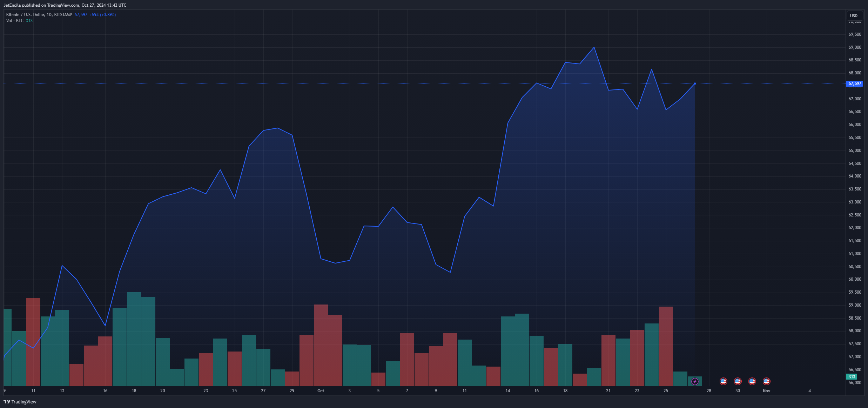Click the last price dot on line
Viewport: 868px width, 408px height.
[695, 83]
